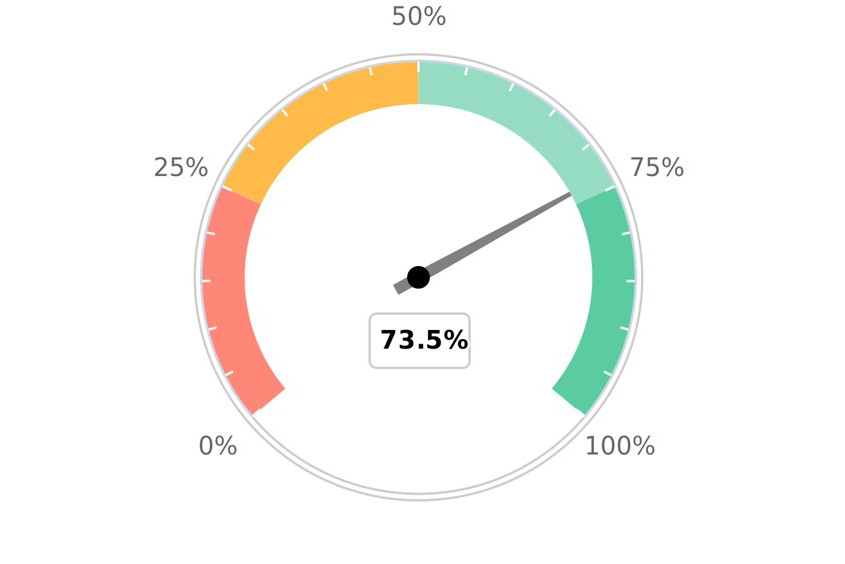845x564 pixels.
Task: Select the 0% scale label
Action: (218, 446)
